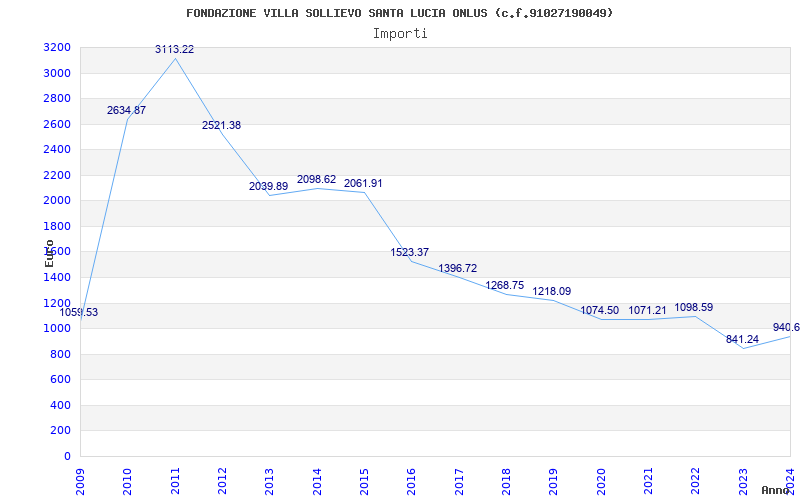Click the x-axis year 2016
The height and width of the screenshot is (500, 800).
[412, 481]
